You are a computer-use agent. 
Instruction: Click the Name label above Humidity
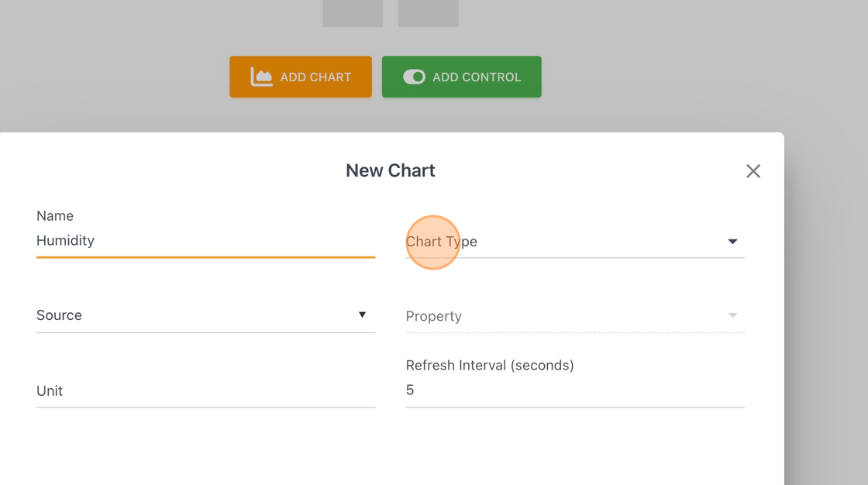point(55,216)
